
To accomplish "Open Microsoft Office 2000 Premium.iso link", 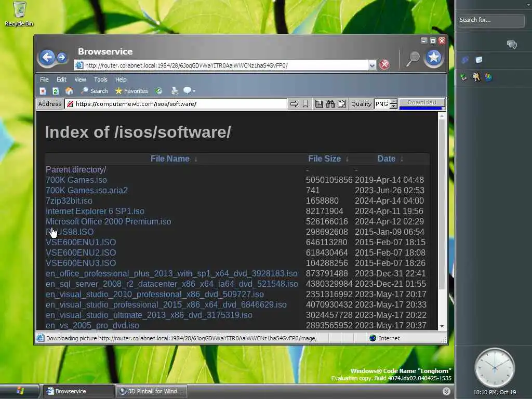I will (x=109, y=221).
